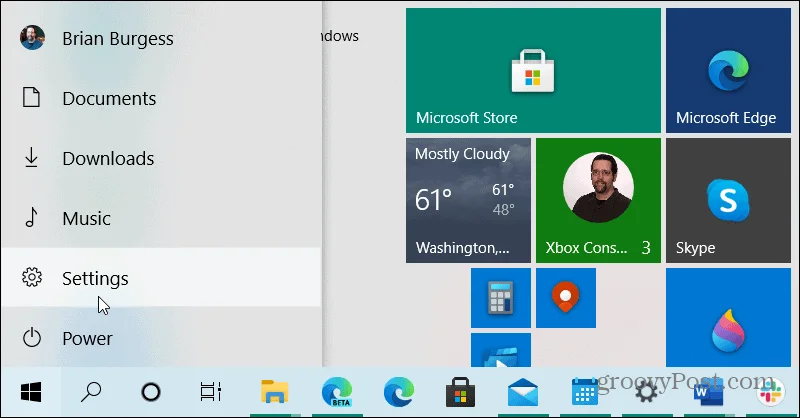Viewport: 800px width, 418px height.
Task: Click the Windows Start button
Action: coord(31,392)
